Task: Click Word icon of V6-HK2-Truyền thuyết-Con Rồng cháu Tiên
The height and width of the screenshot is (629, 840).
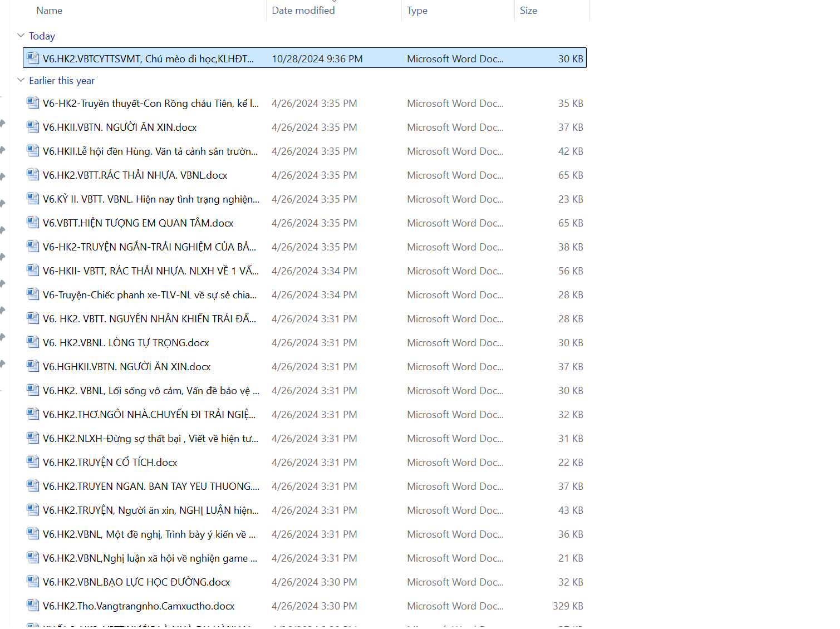Action: [x=33, y=102]
